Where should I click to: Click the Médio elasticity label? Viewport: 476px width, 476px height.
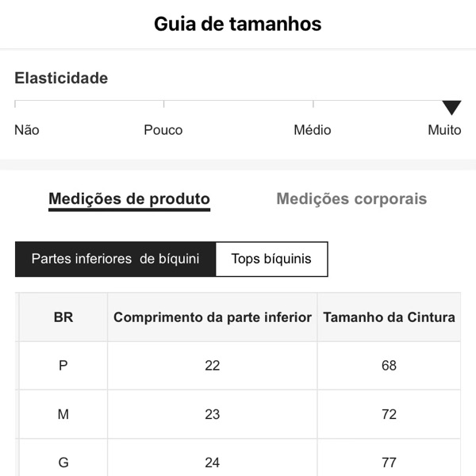coord(313,130)
